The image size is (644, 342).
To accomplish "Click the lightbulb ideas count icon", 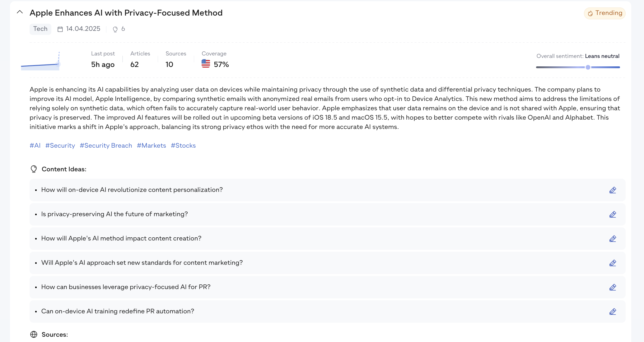I will click(x=115, y=29).
